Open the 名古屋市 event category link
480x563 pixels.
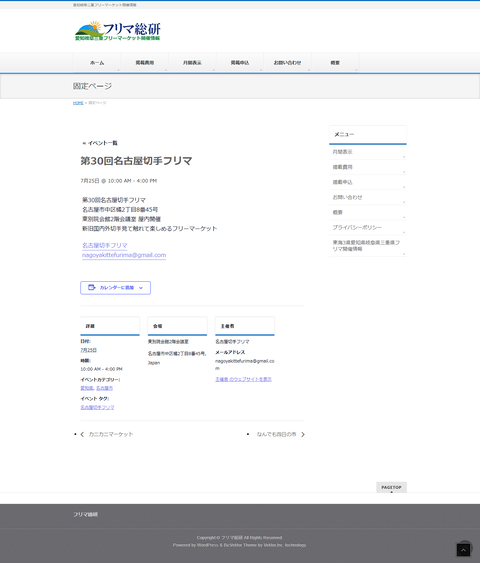104,388
